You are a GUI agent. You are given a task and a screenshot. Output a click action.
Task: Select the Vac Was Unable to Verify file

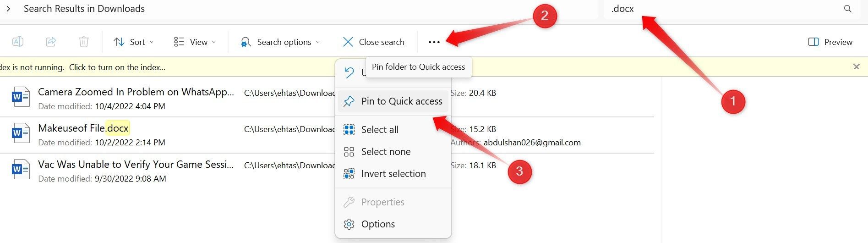pos(136,165)
